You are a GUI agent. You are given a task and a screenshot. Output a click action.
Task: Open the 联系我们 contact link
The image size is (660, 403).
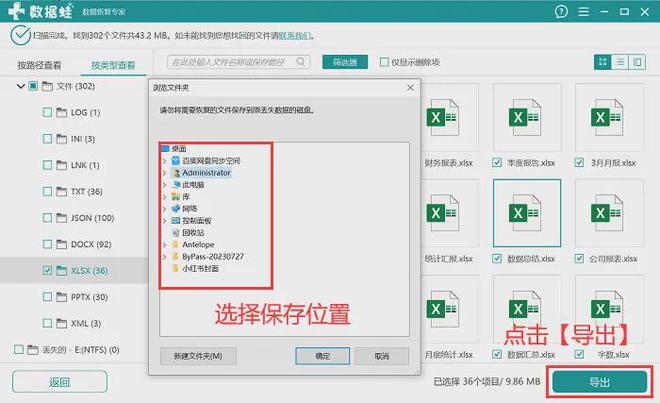295,35
